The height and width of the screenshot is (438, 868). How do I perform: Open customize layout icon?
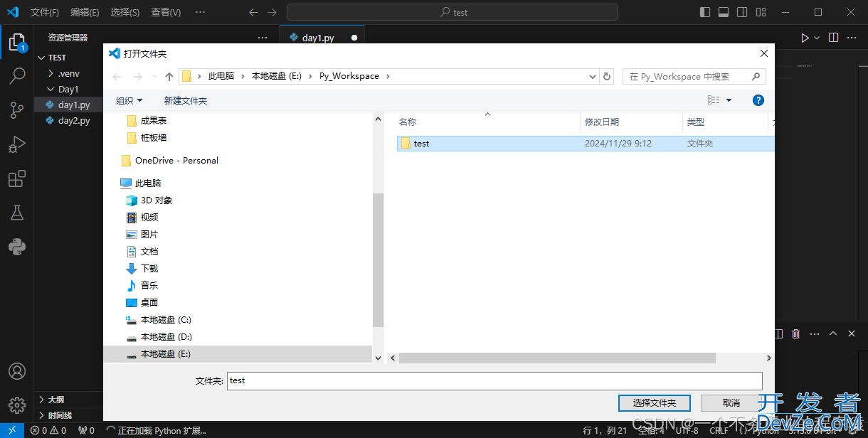[761, 12]
